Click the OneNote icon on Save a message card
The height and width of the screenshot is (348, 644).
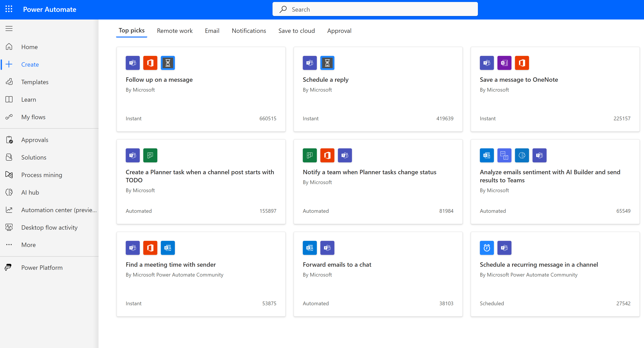point(504,63)
